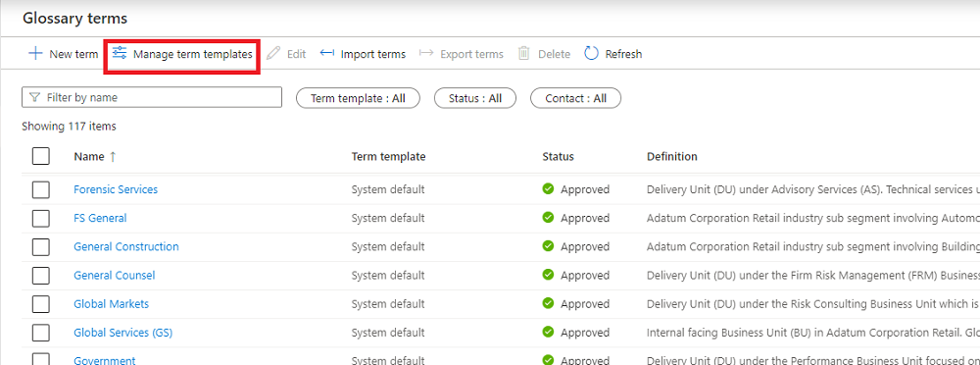Click Export terms in toolbar
This screenshot has height=365, width=980.
tap(462, 54)
